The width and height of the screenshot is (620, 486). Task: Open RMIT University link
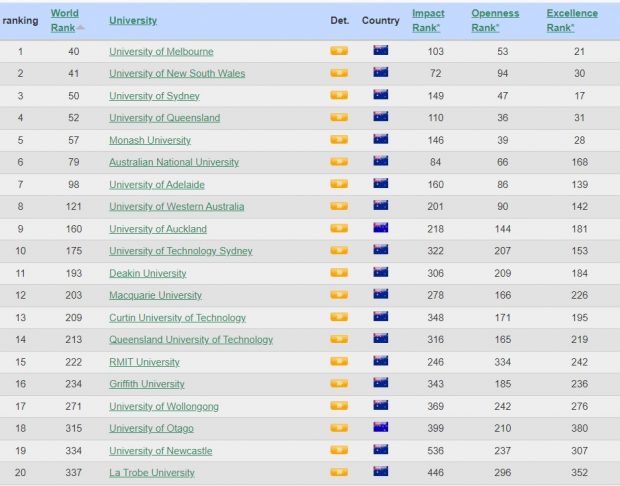pos(144,362)
